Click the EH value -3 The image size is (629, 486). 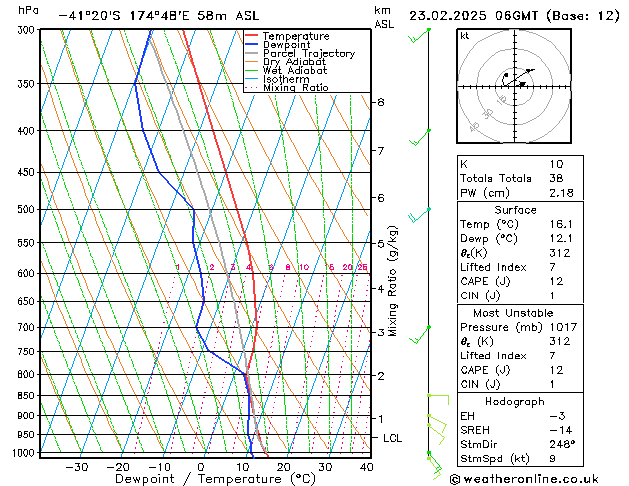[557, 416]
